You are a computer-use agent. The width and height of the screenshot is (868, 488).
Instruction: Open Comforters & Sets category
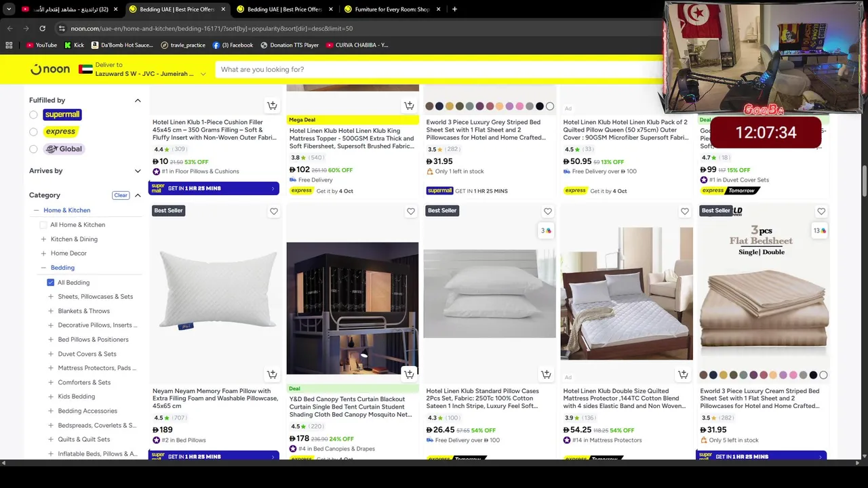click(84, 382)
